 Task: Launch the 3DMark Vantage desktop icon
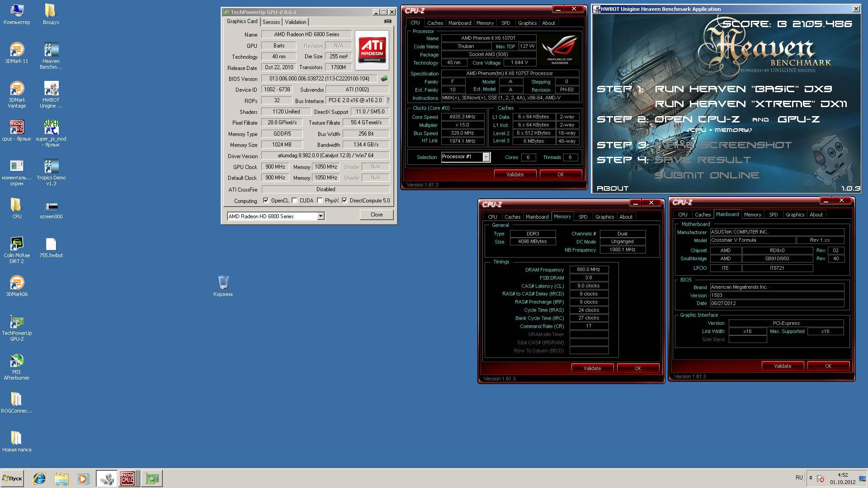[17, 94]
